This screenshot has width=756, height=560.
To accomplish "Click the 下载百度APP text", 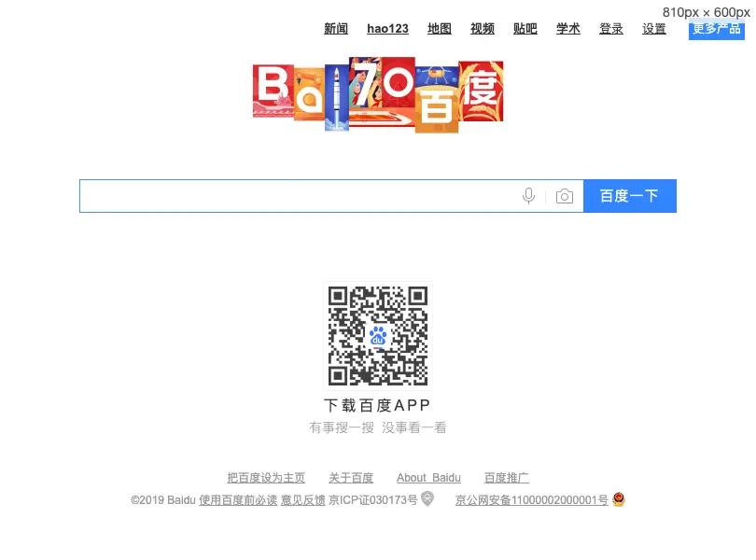I will [x=377, y=406].
